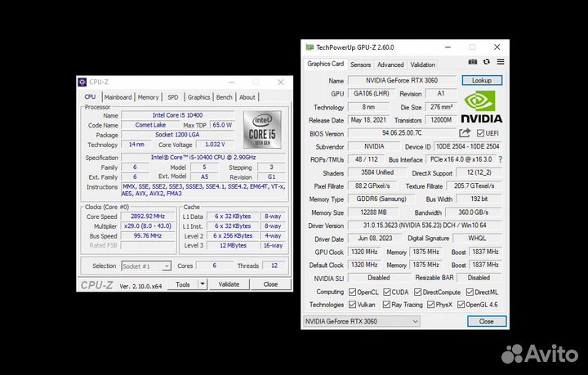Click the Shaders value 3584 Unified
588x375 pixels.
coord(376,172)
